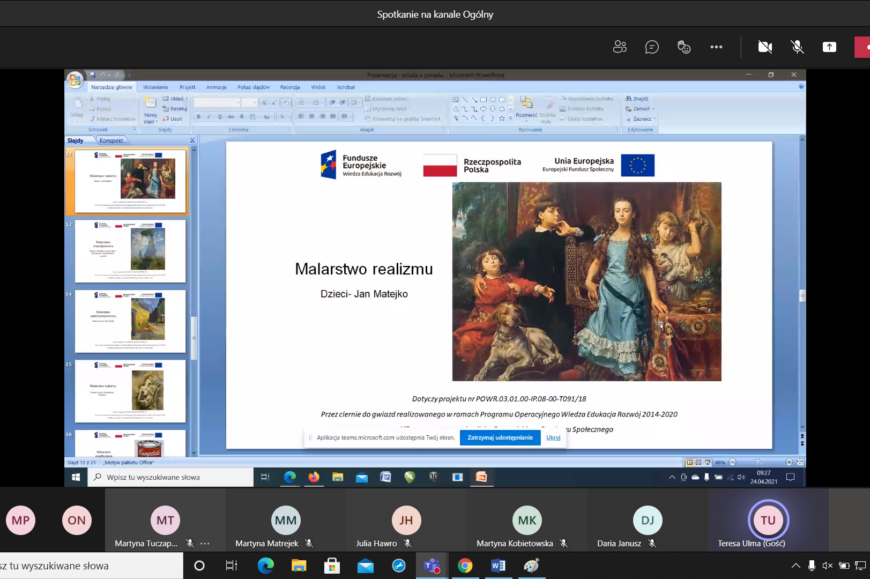Close the slides thumbnail pane

(193, 141)
